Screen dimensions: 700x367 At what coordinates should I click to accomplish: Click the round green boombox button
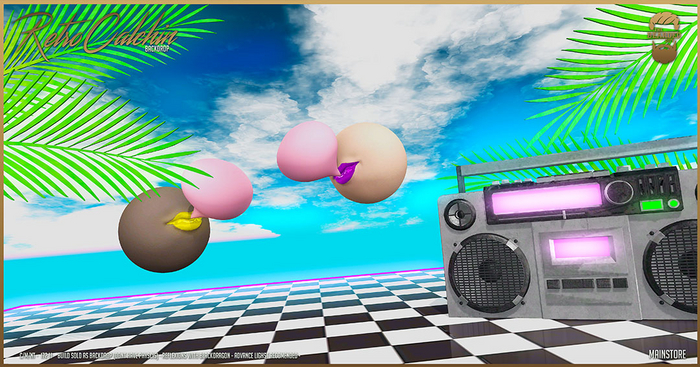click(x=673, y=204)
